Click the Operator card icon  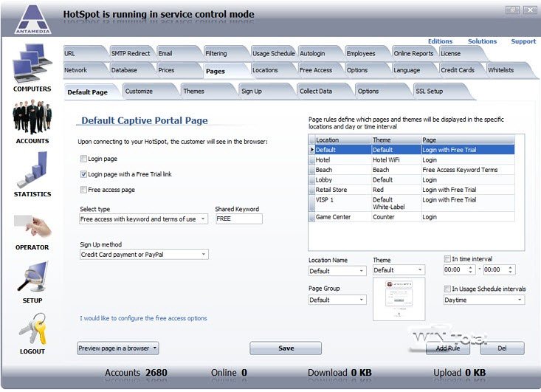pos(32,224)
